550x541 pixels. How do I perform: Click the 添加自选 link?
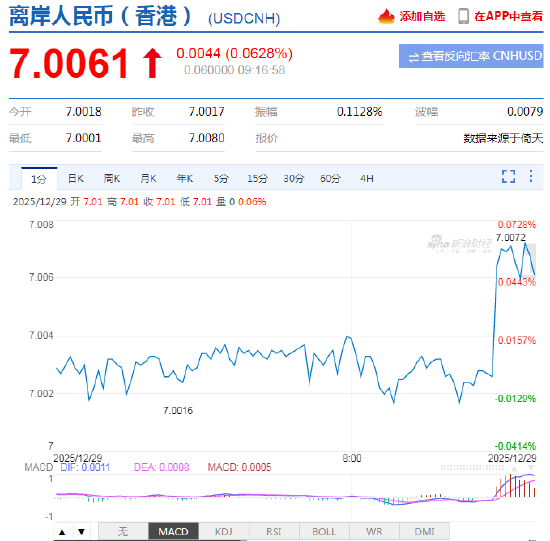[x=422, y=16]
